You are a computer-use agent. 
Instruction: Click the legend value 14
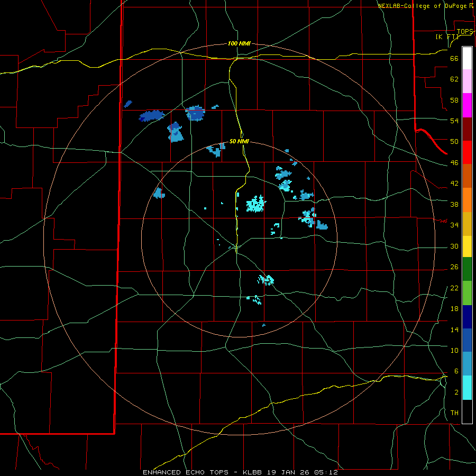pos(454,329)
